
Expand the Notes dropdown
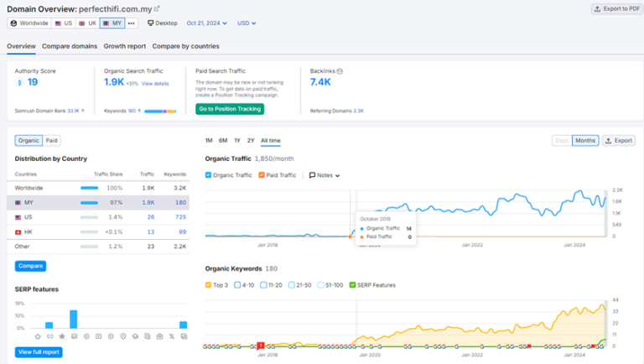(325, 175)
